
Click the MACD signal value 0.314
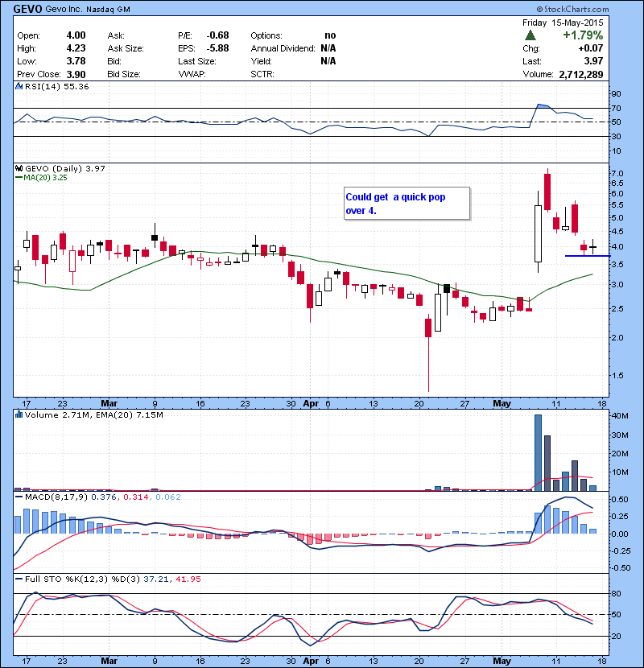(x=136, y=497)
